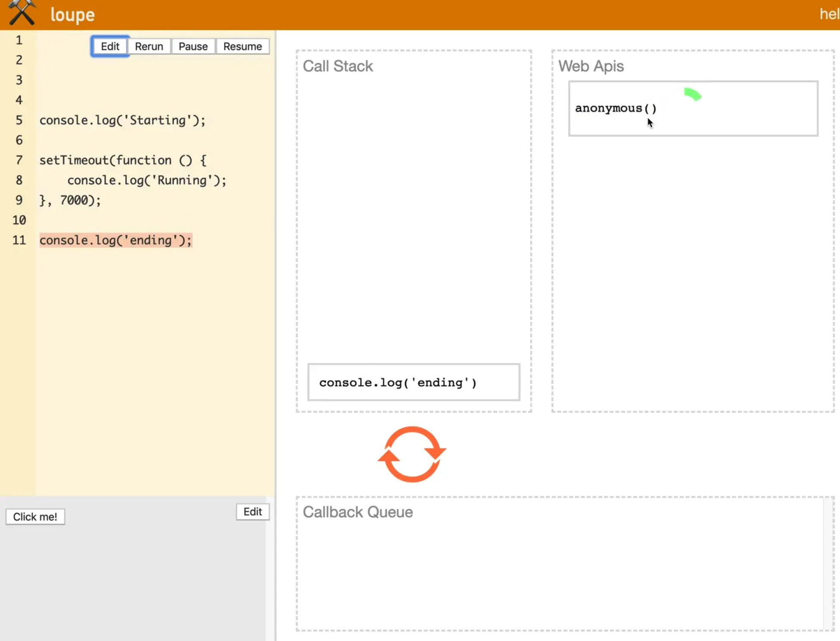This screenshot has width=840, height=641.
Task: Resume the code execution
Action: [242, 46]
